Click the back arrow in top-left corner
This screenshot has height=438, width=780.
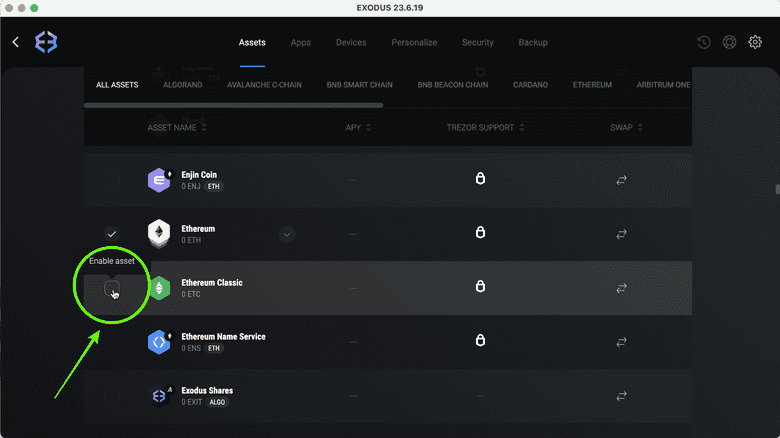click(x=16, y=42)
